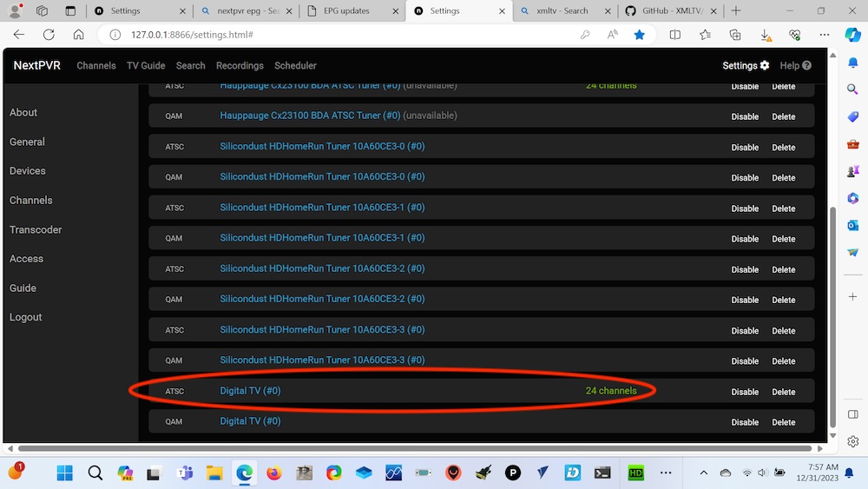Image resolution: width=868 pixels, height=489 pixels.
Task: Switch to the GitHub XMLTV browser tab
Action: click(x=677, y=10)
